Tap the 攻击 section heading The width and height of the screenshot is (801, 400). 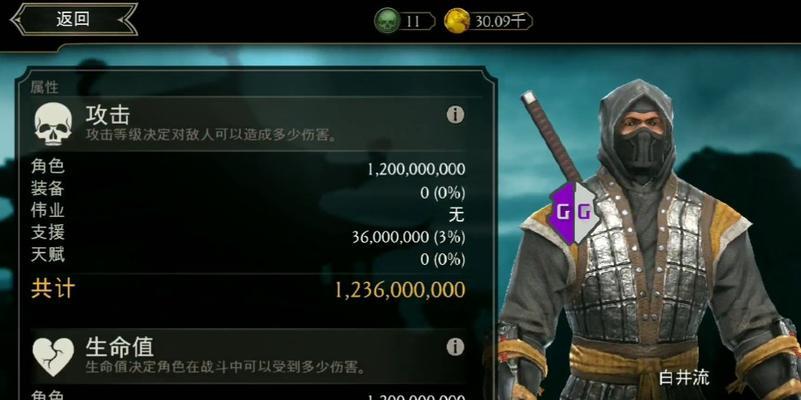click(108, 114)
